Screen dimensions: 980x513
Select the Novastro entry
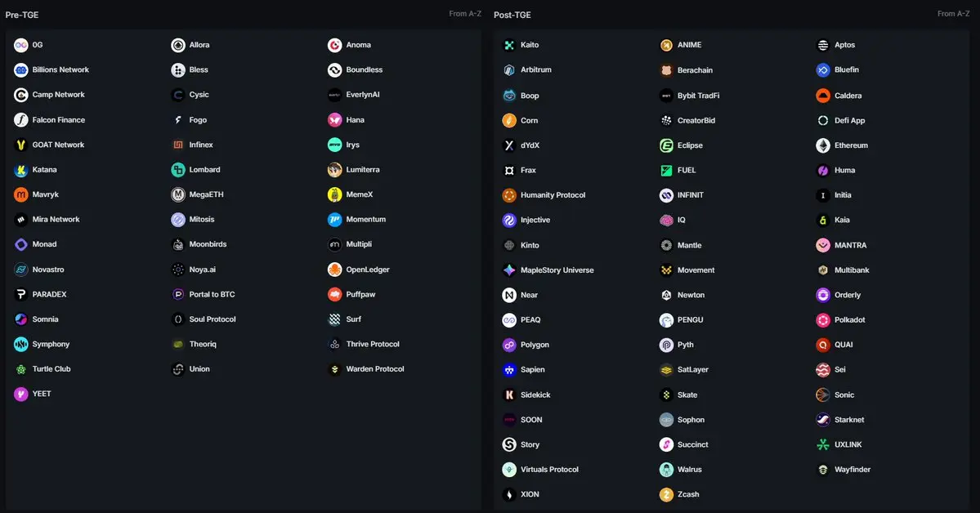click(x=39, y=270)
